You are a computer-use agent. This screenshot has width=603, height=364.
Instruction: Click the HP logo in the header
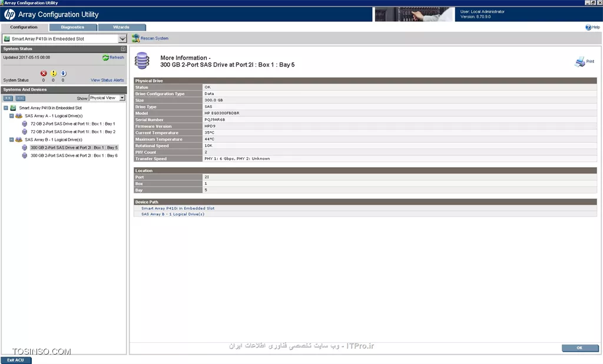pos(9,15)
